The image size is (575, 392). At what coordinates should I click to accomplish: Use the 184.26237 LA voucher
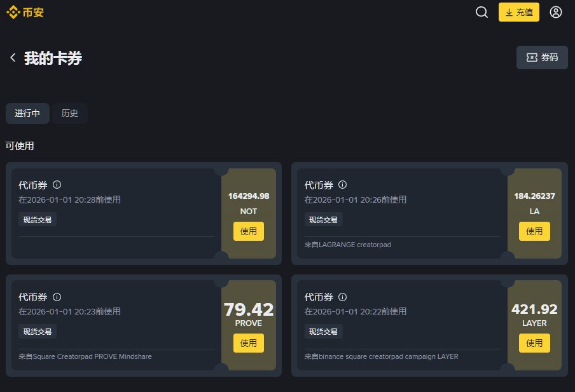pos(534,231)
